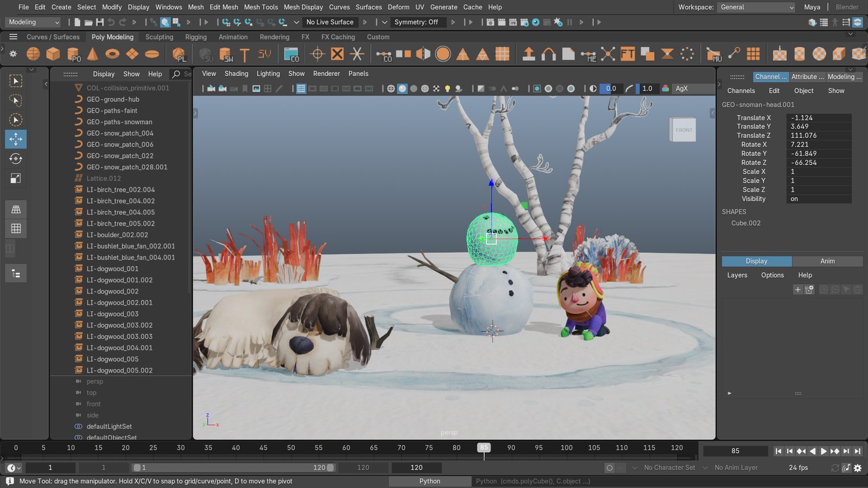Screen dimensions: 868x488
Task: Click the save scene floppy icon
Action: [x=100, y=22]
